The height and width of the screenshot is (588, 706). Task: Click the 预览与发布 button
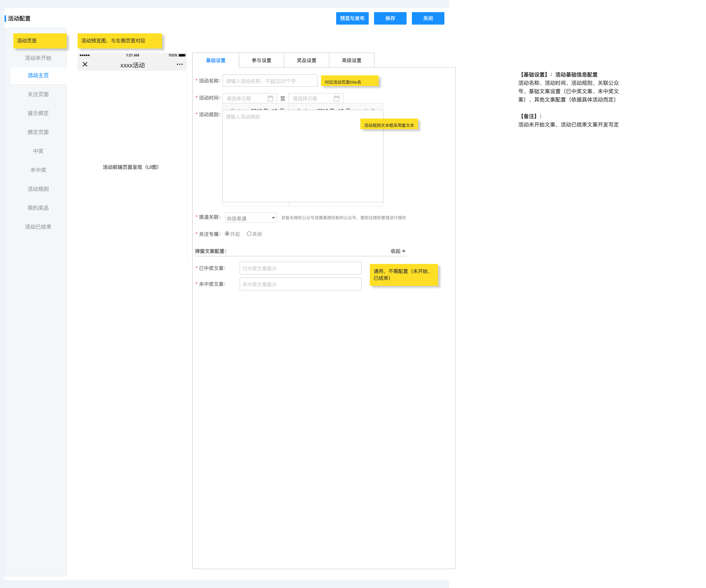(x=352, y=18)
